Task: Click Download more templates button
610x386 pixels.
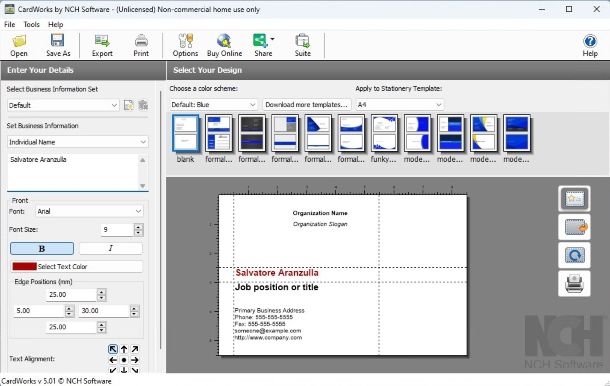Action: click(307, 105)
